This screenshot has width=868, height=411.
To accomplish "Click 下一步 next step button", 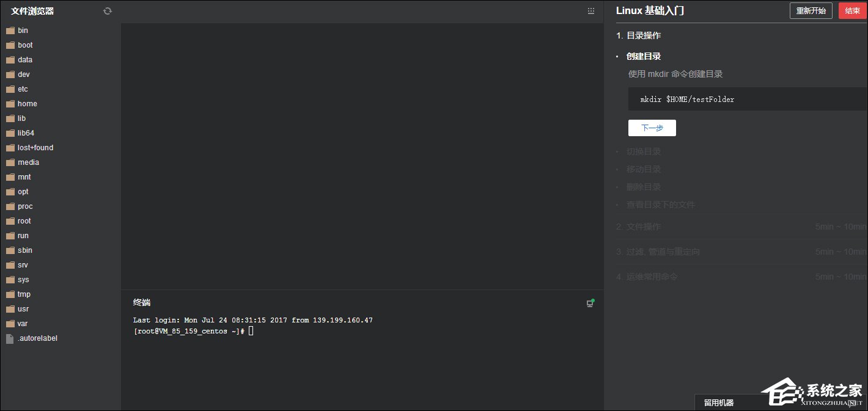I will click(652, 128).
